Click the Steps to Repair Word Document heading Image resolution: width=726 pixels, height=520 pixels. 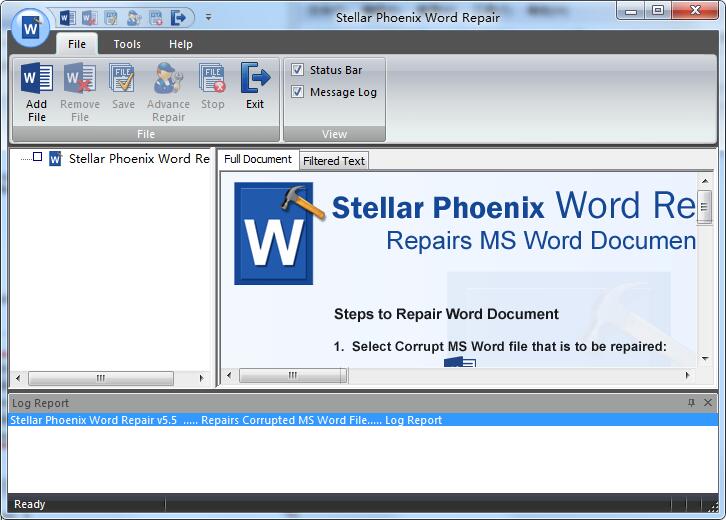446,314
